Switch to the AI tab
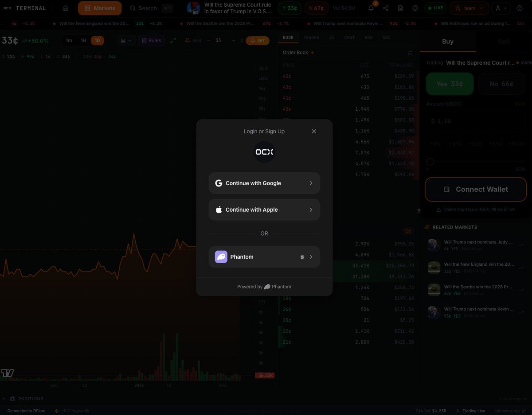The image size is (532, 415). (332, 38)
